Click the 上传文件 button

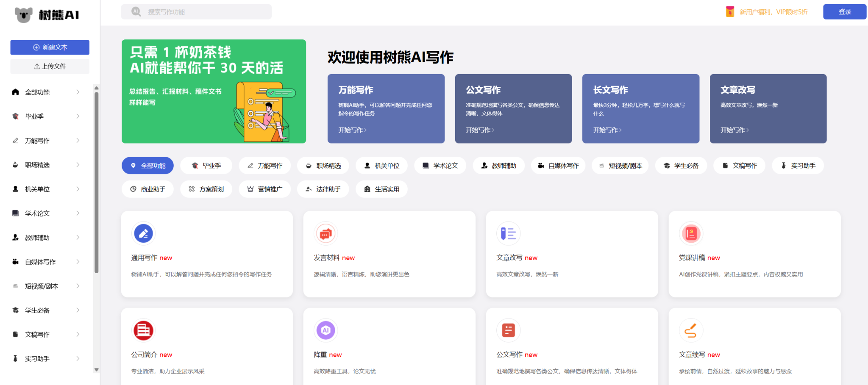(x=50, y=66)
